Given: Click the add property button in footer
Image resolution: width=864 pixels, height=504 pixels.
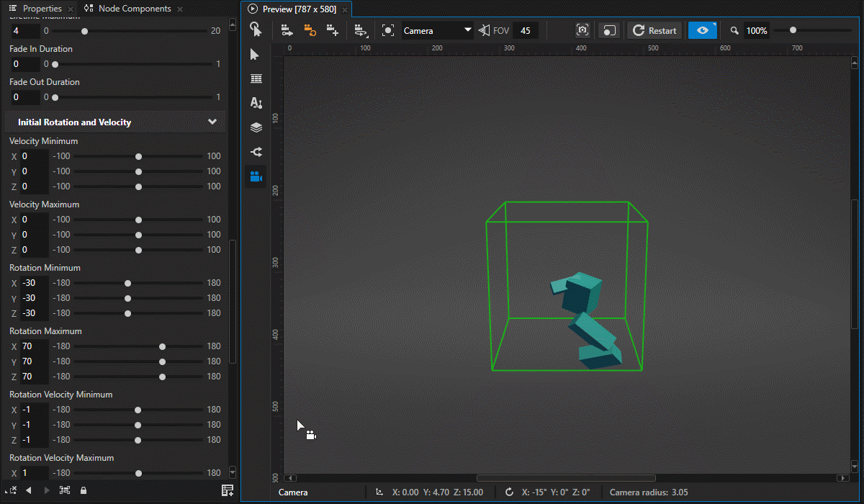Looking at the screenshot, I should 228,490.
